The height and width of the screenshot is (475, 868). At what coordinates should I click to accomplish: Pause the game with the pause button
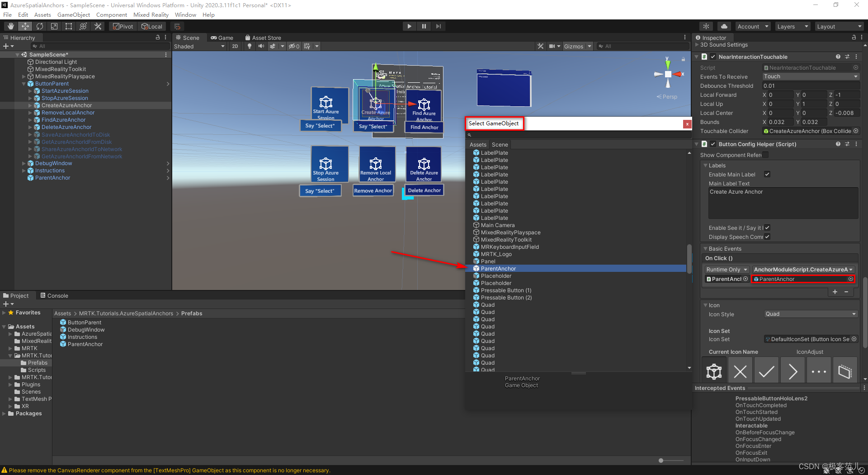coord(424,26)
